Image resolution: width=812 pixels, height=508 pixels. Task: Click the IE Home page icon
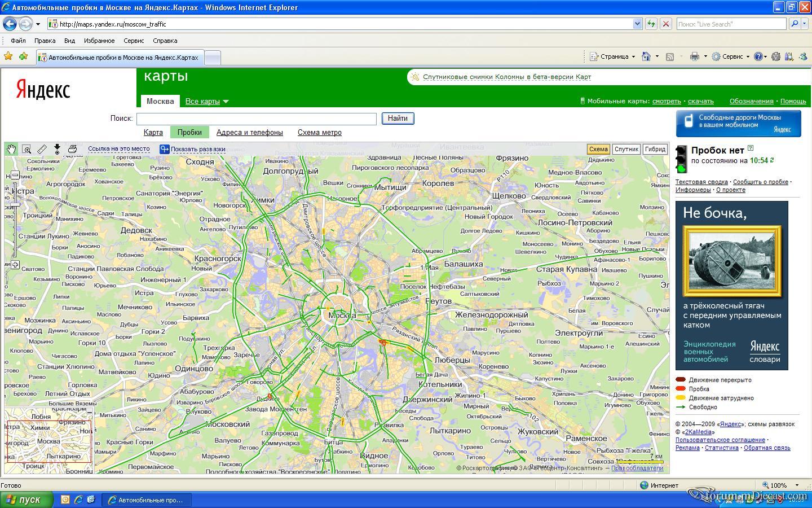(x=646, y=56)
